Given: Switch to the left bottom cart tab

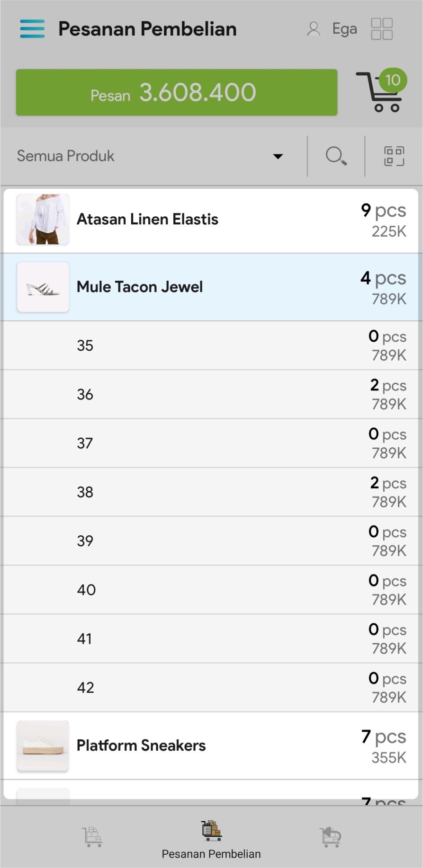Looking at the screenshot, I should tap(93, 836).
